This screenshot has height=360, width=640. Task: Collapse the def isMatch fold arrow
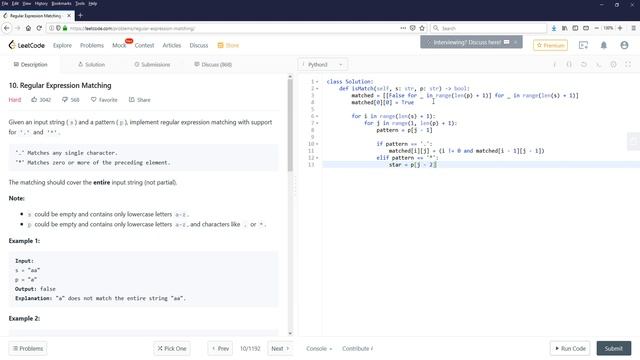pos(317,89)
